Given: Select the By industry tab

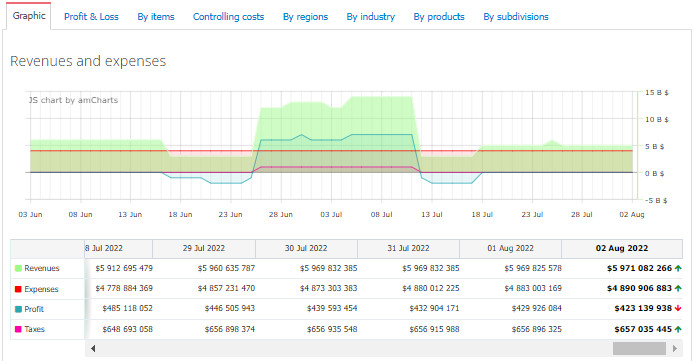Looking at the screenshot, I should coord(370,17).
